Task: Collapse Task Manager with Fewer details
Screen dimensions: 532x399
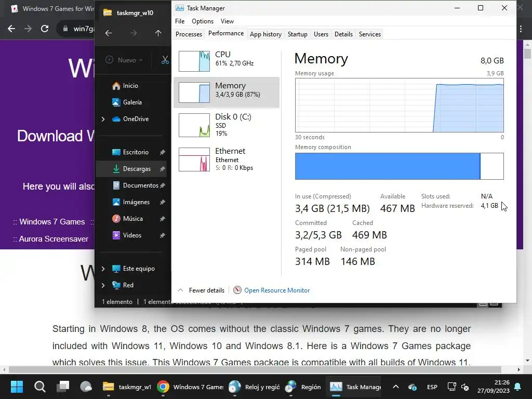Action: click(201, 290)
